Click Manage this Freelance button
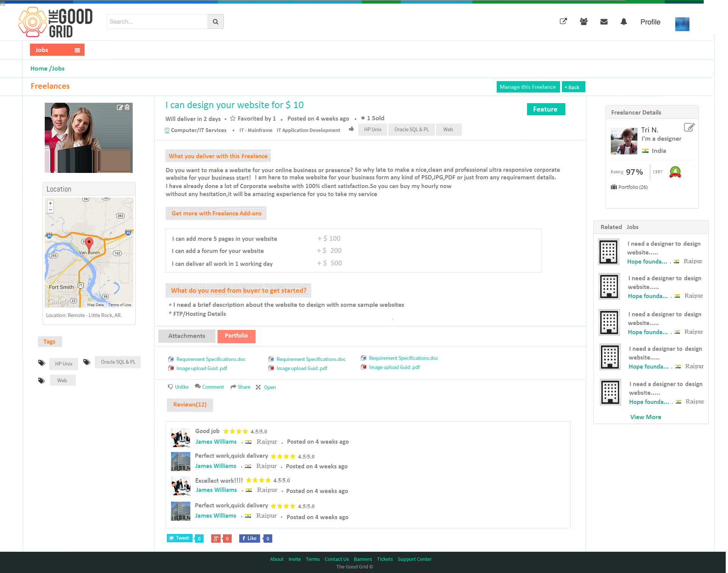 (x=528, y=87)
